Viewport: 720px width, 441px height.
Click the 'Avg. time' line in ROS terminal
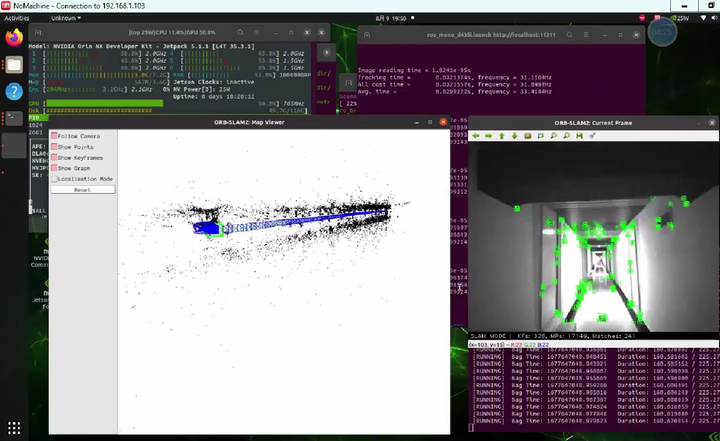click(455, 92)
